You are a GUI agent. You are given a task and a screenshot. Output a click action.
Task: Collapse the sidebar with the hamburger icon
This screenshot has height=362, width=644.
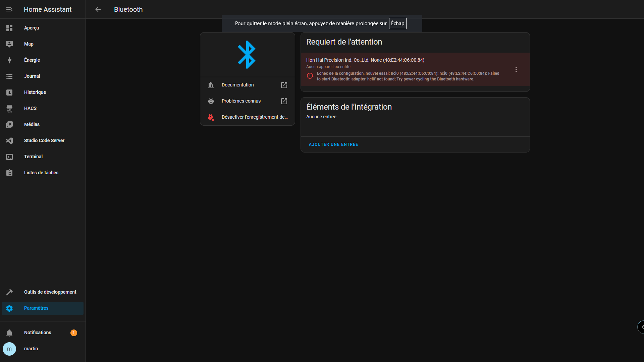click(x=9, y=9)
